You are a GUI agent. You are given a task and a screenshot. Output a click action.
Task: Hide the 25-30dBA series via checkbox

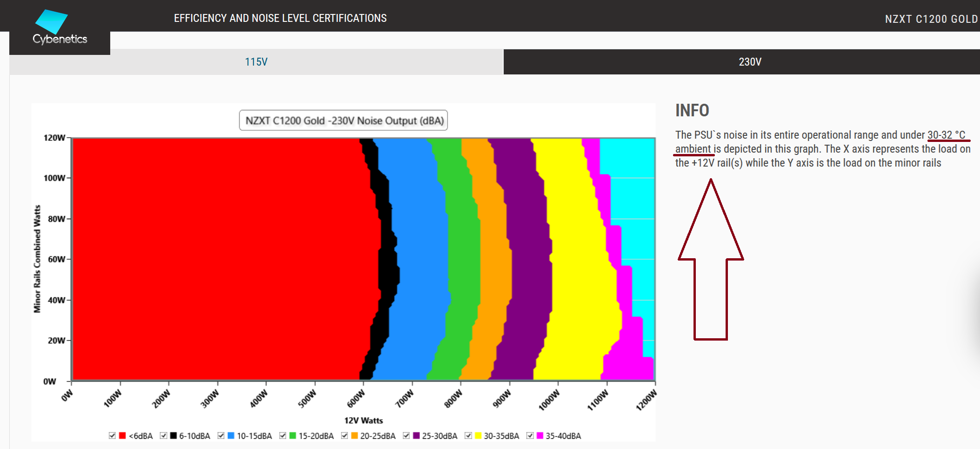pyautogui.click(x=407, y=436)
